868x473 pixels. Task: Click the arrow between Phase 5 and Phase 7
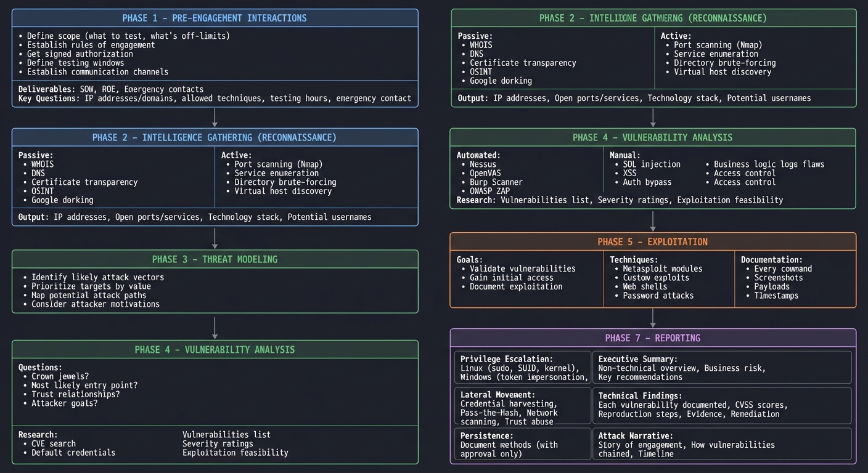click(x=653, y=319)
